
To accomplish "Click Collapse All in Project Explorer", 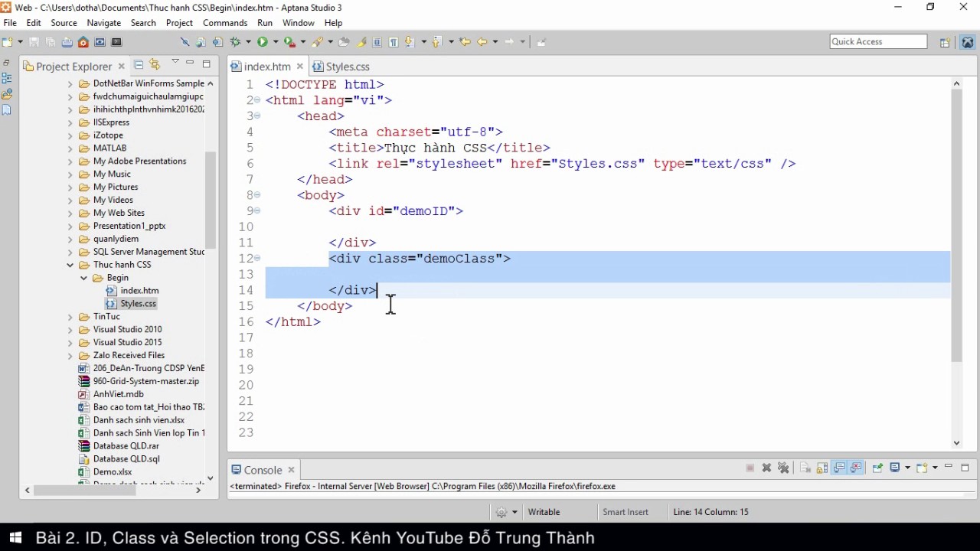I will click(x=139, y=66).
